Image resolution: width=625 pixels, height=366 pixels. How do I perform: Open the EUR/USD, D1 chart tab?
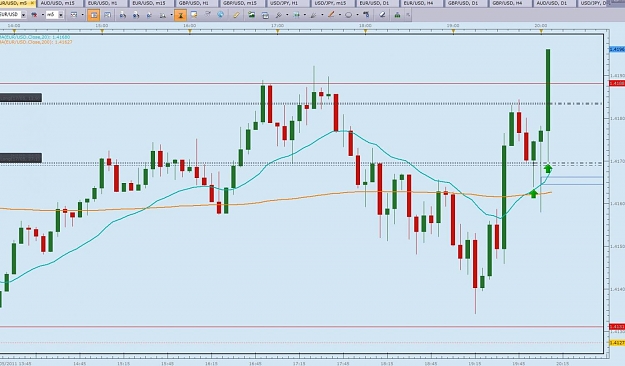pos(377,3)
